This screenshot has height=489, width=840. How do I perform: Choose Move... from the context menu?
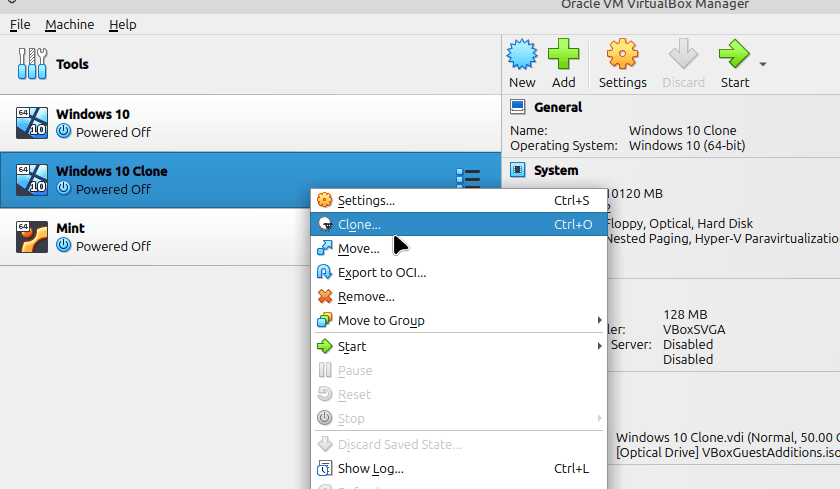(x=459, y=248)
